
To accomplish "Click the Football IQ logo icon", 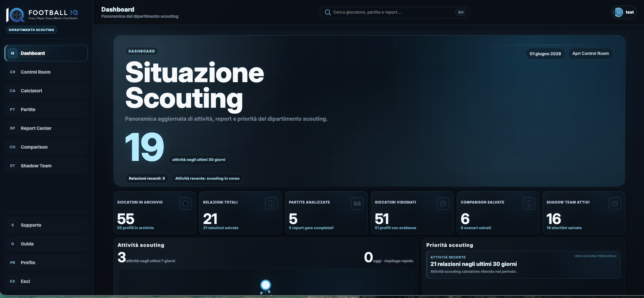I will pos(15,15).
